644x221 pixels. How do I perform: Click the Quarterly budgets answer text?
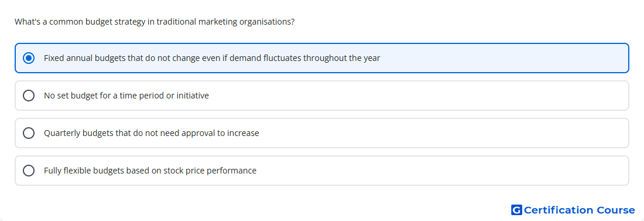tap(152, 133)
